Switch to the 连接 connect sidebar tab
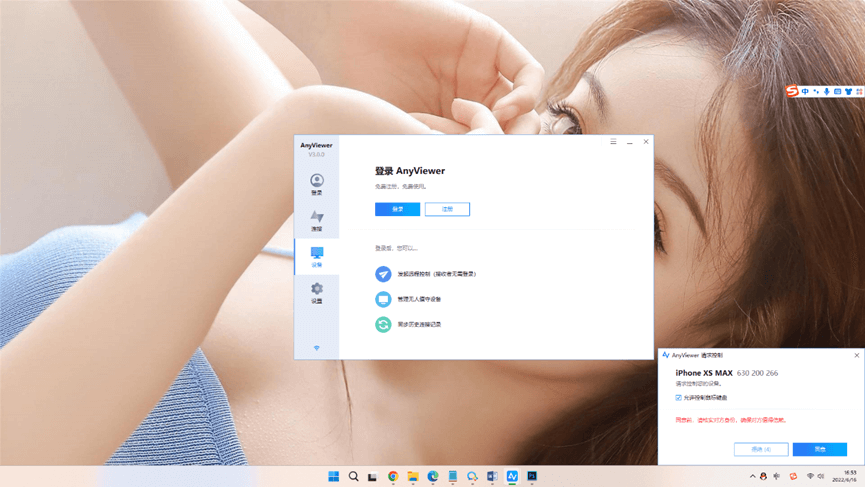Screen dimensions: 865x487 [316, 220]
